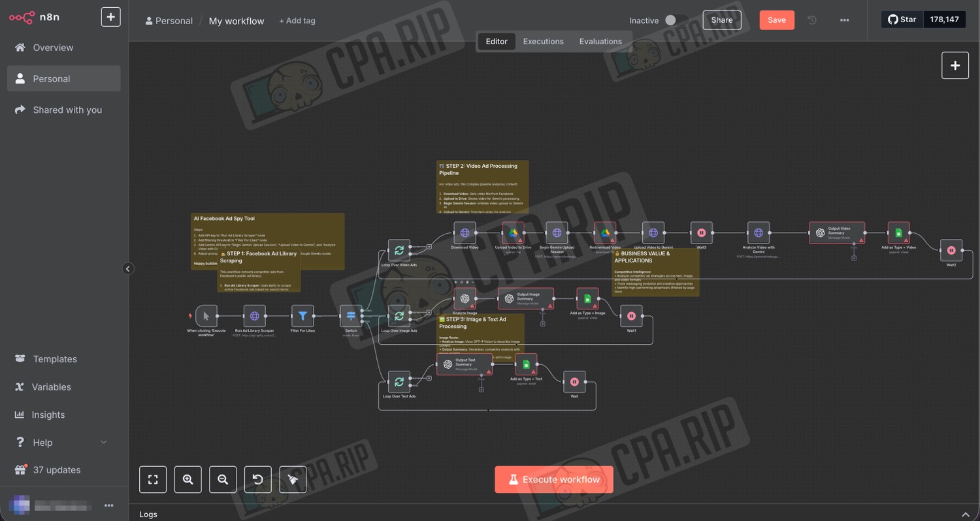The image size is (980, 521).
Task: Select the Run Ad Library Scraper node
Action: point(254,316)
